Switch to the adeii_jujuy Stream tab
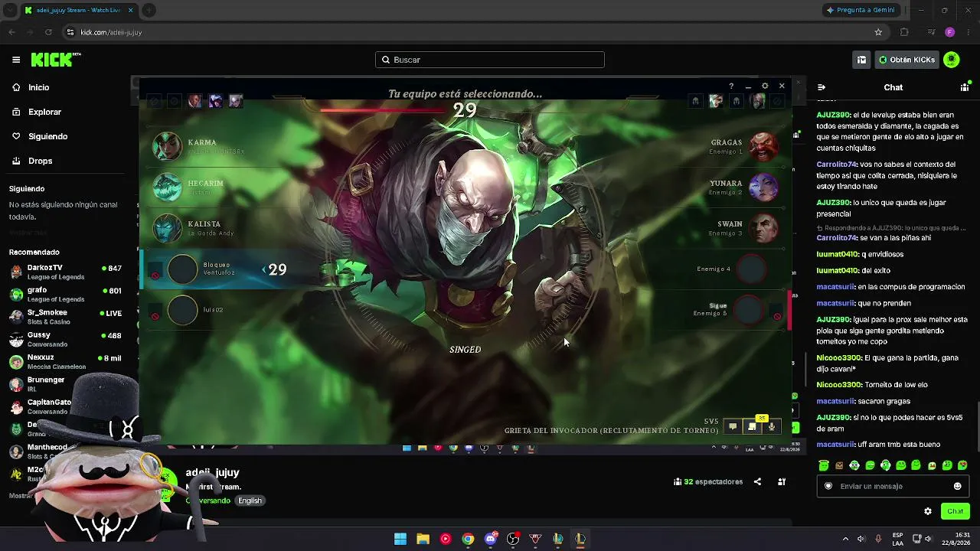This screenshot has height=551, width=980. click(79, 10)
